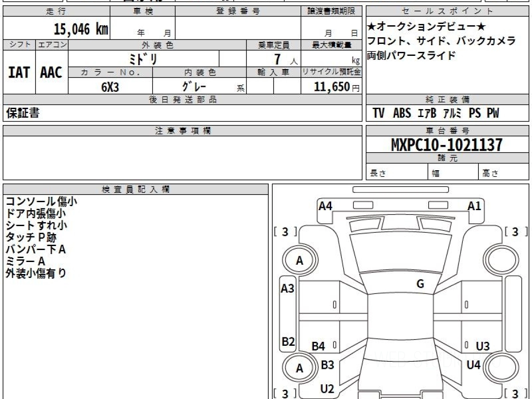Select the A3 damage mark on the diagram

click(288, 289)
